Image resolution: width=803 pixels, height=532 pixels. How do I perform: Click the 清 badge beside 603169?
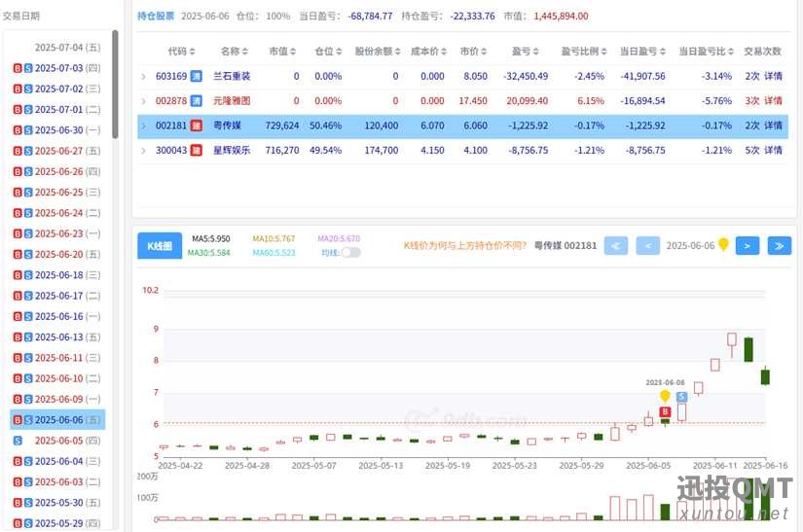coord(197,76)
